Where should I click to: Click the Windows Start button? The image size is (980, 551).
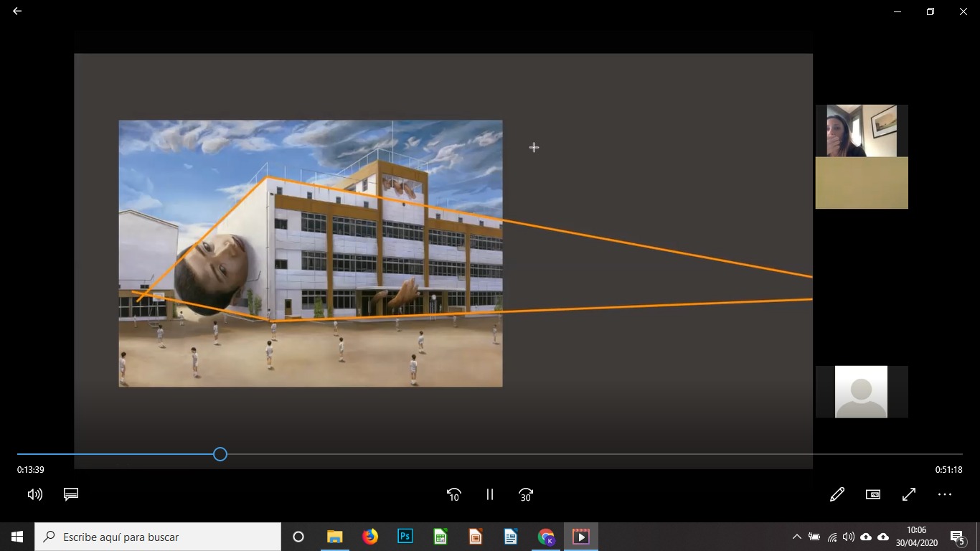17,537
